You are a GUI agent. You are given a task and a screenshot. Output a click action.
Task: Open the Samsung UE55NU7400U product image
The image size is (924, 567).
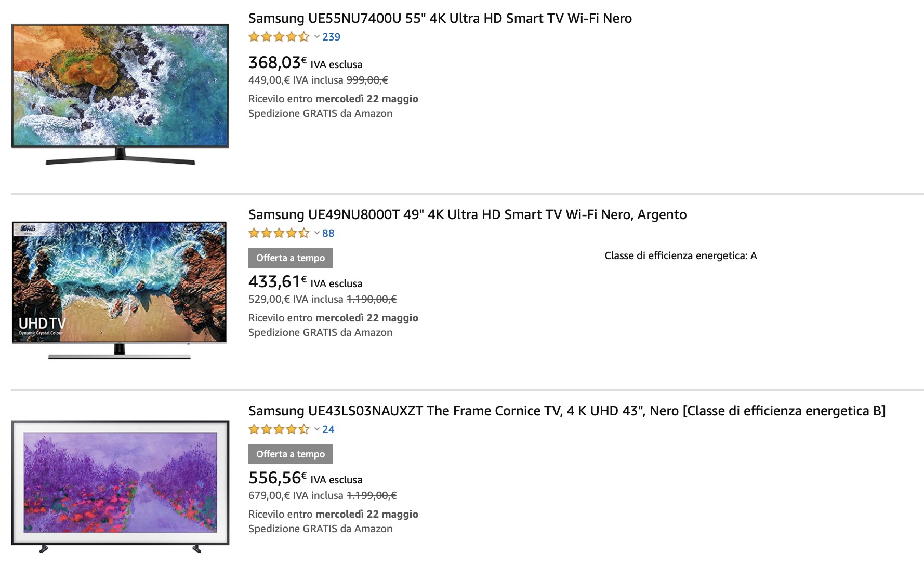[120, 94]
